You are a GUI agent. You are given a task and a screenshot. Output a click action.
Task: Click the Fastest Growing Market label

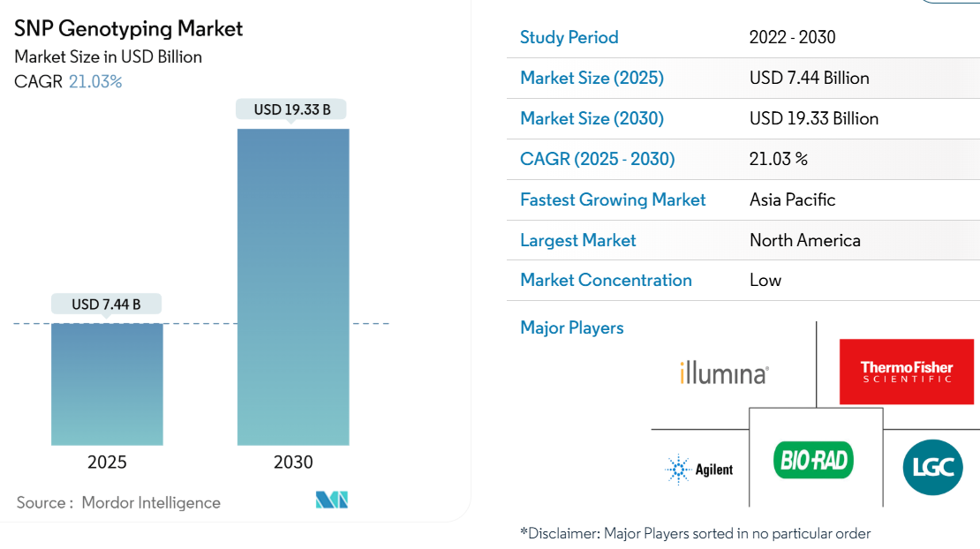tap(613, 199)
